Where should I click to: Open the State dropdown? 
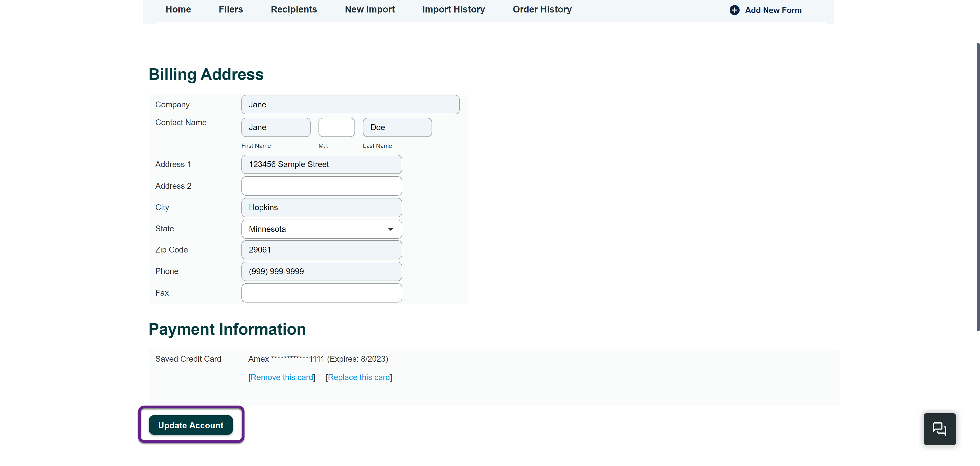pos(322,229)
